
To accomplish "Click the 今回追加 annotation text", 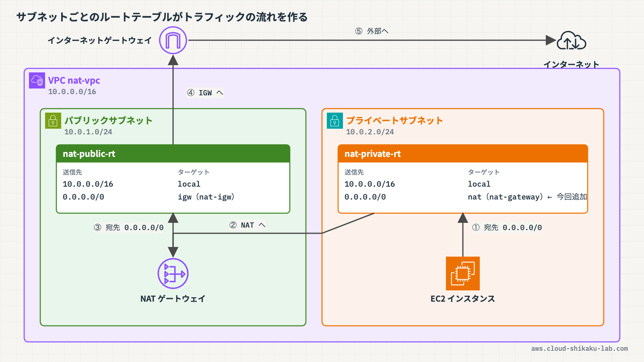I will point(572,197).
